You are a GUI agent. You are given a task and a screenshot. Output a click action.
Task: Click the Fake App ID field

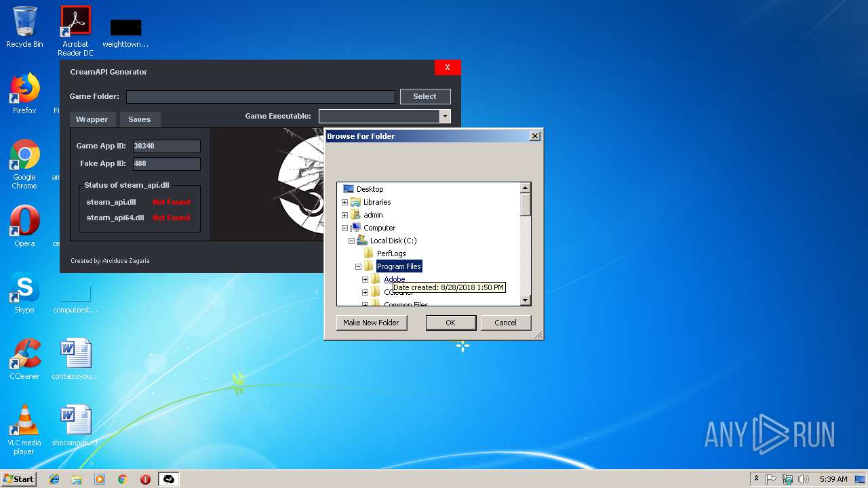[x=166, y=163]
